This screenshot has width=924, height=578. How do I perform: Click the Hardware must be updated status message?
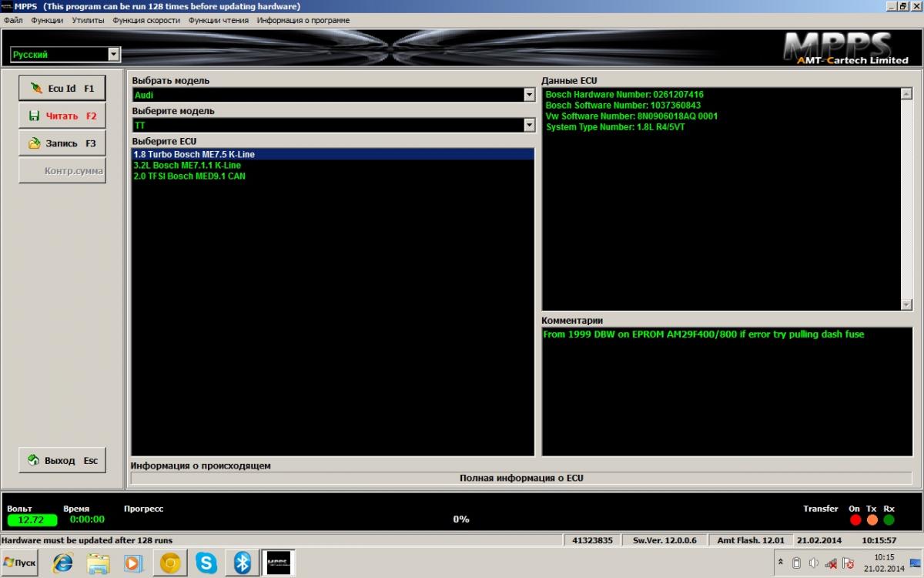(x=87, y=540)
